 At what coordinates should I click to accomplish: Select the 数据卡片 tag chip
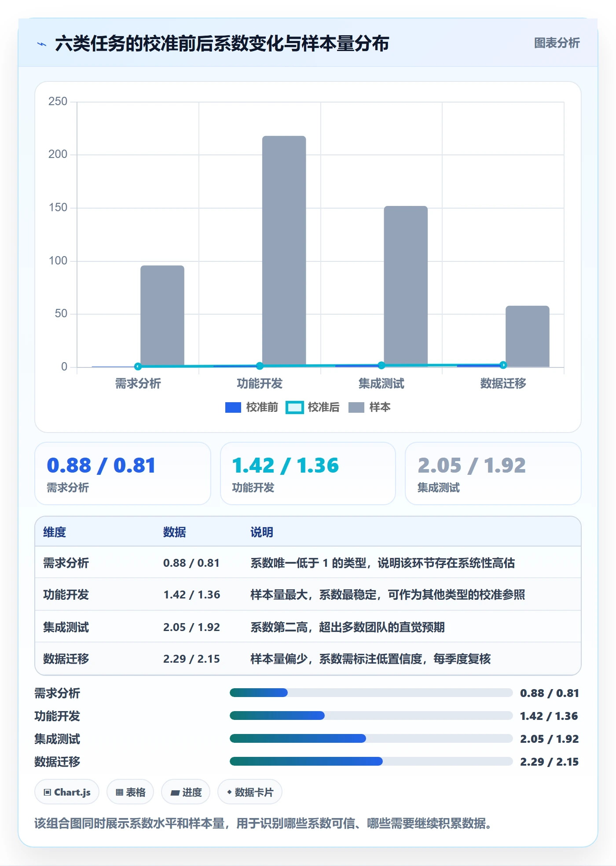point(250,792)
